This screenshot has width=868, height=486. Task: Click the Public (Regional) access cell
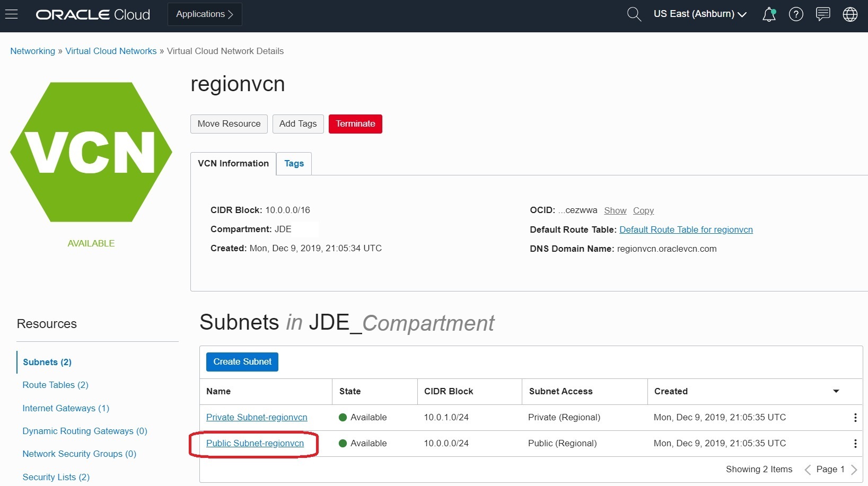point(563,444)
